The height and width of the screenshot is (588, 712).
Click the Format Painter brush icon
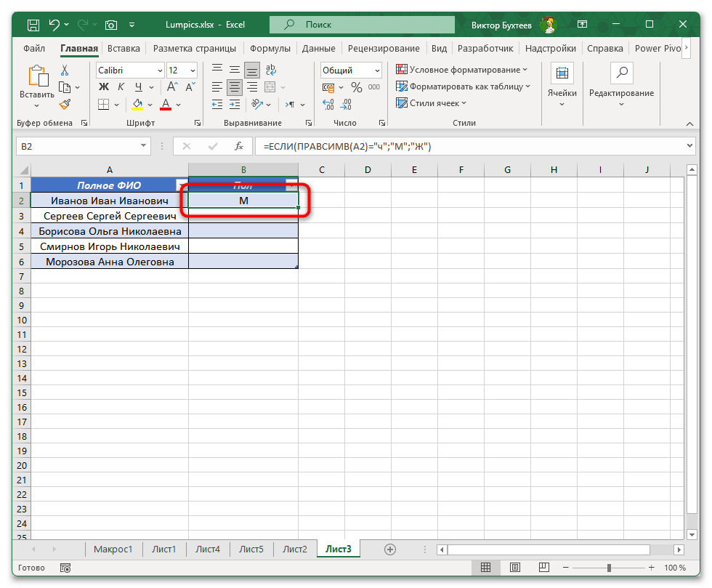pos(65,104)
